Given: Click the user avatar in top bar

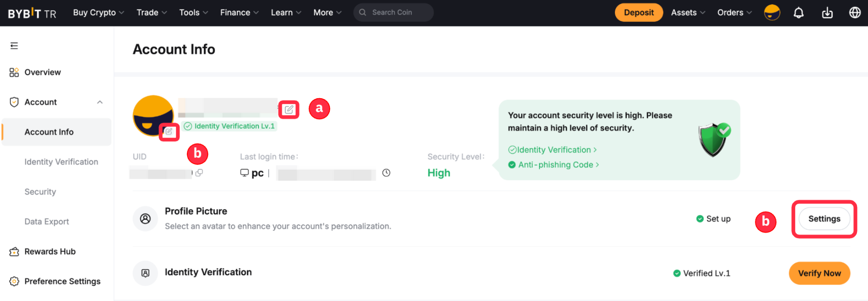Looking at the screenshot, I should 772,13.
